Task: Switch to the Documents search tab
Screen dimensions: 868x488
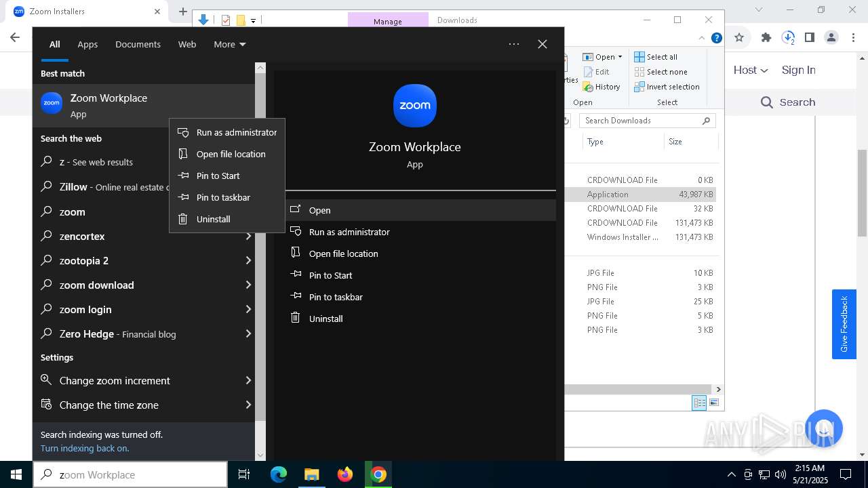Action: click(138, 44)
